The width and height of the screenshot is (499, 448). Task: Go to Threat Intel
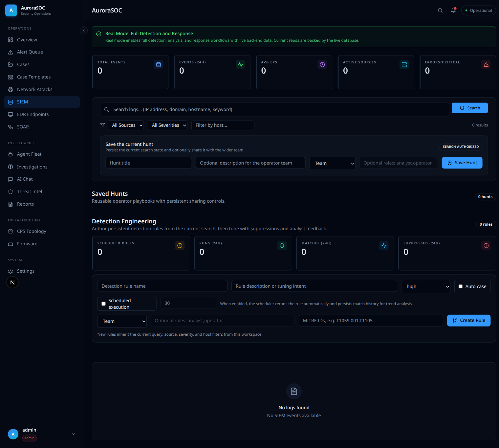42,191
